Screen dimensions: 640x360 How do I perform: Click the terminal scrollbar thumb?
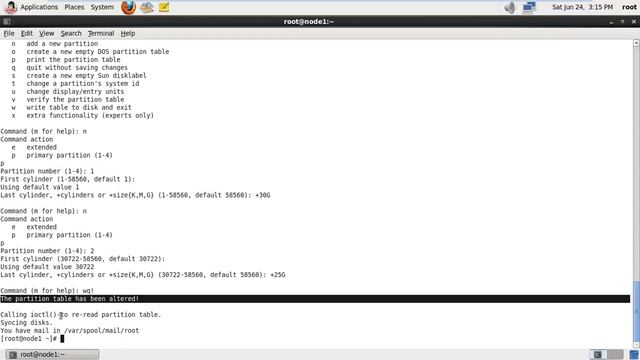pos(636,310)
